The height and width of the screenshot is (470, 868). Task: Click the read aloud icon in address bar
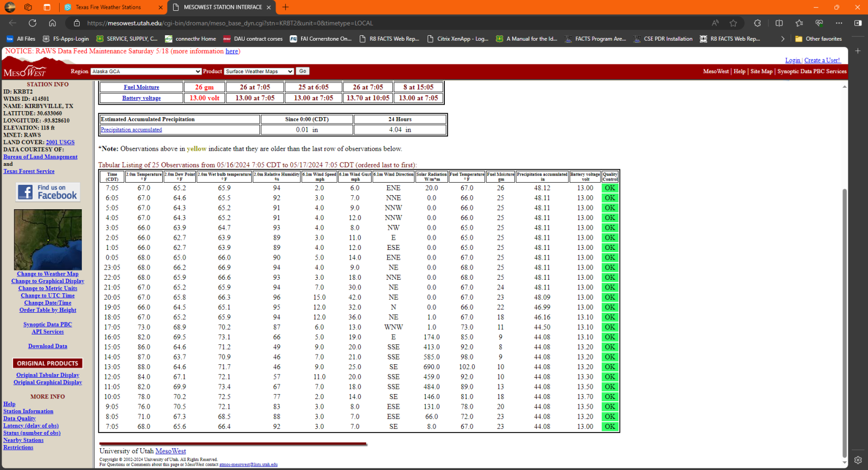716,23
